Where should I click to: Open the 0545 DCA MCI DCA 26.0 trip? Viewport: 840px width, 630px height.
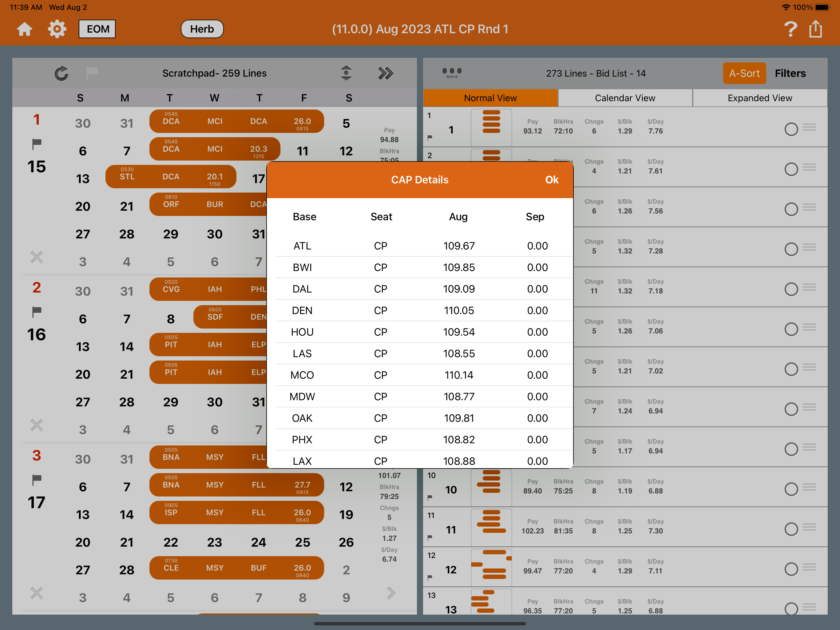tap(236, 121)
